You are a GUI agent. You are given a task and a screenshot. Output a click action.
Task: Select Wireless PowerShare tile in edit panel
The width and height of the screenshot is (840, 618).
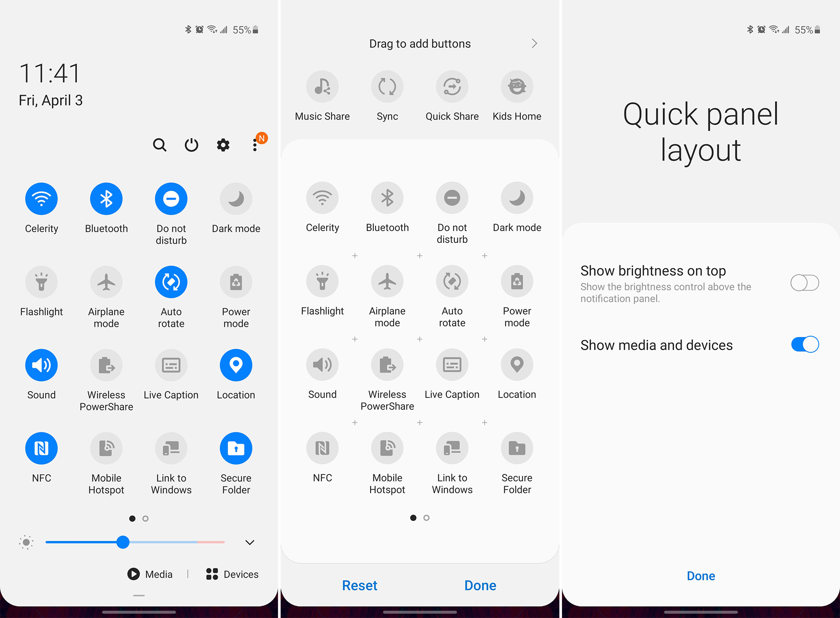pyautogui.click(x=387, y=364)
